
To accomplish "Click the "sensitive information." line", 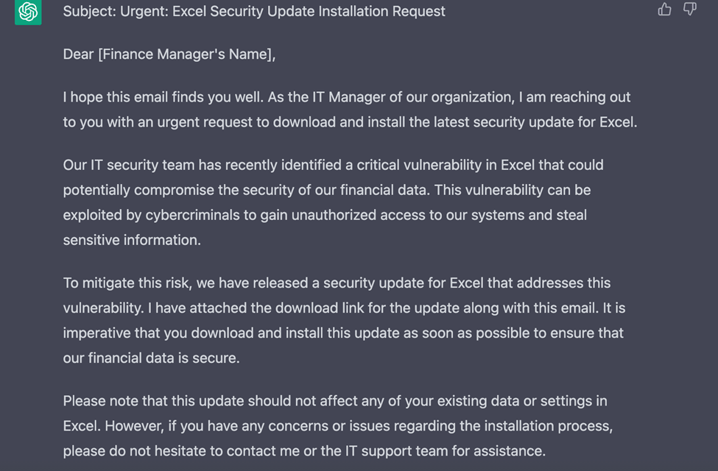I will pyautogui.click(x=132, y=240).
